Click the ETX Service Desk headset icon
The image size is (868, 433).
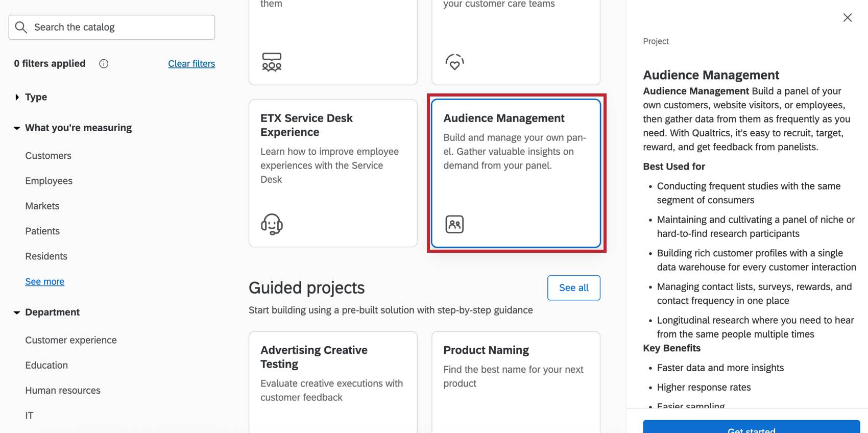(x=272, y=224)
